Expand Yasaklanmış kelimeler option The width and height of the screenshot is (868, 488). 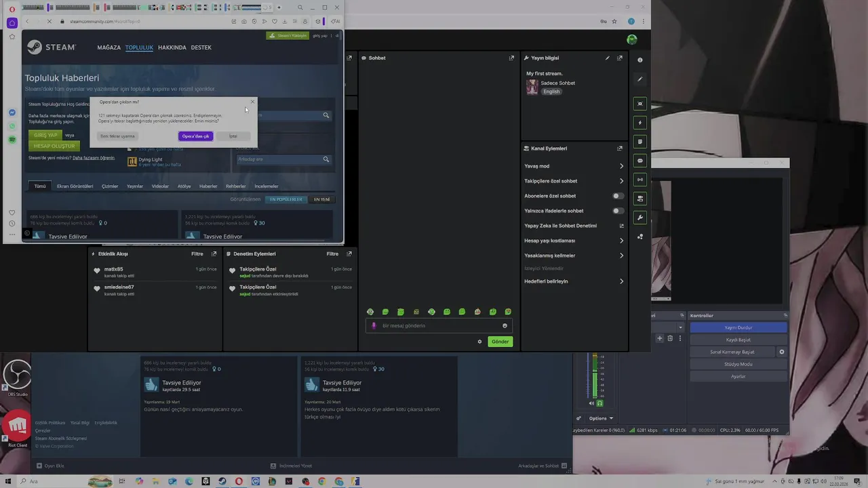[x=574, y=256]
